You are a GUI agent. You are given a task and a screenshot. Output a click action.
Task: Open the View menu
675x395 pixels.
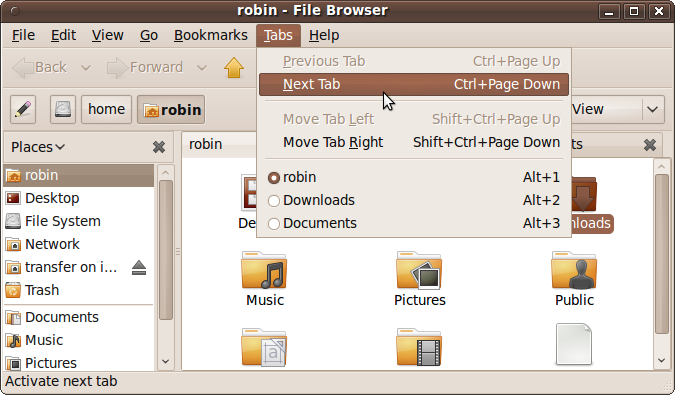tap(108, 35)
